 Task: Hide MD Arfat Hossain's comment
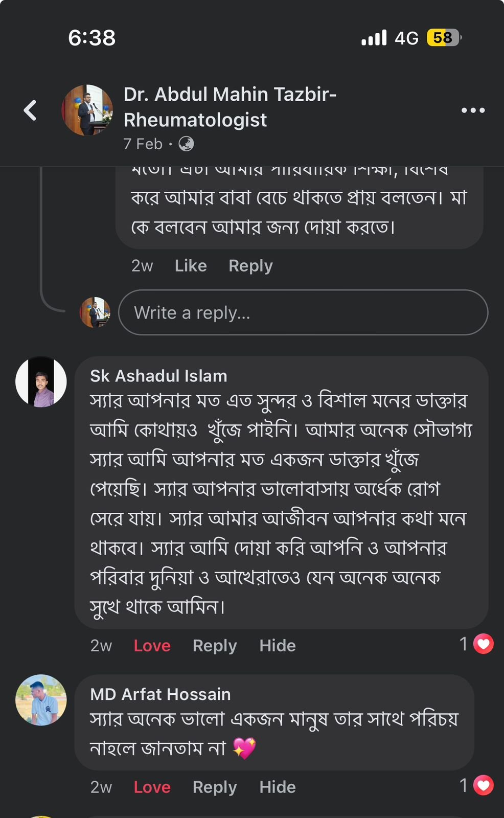pos(278,787)
